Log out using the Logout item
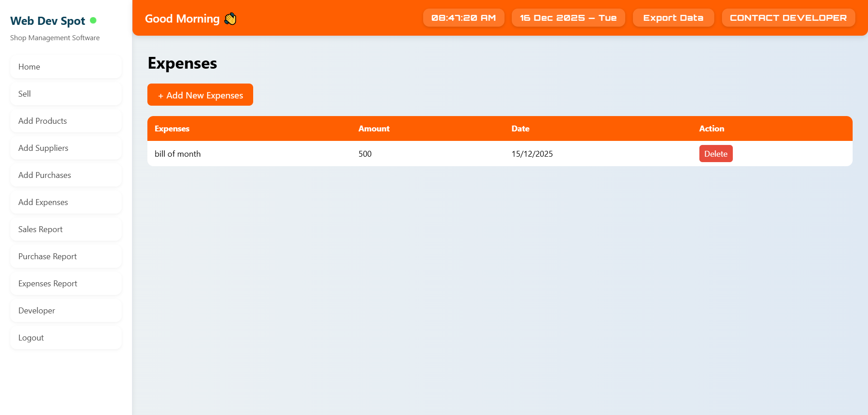The width and height of the screenshot is (868, 415). pos(66,338)
